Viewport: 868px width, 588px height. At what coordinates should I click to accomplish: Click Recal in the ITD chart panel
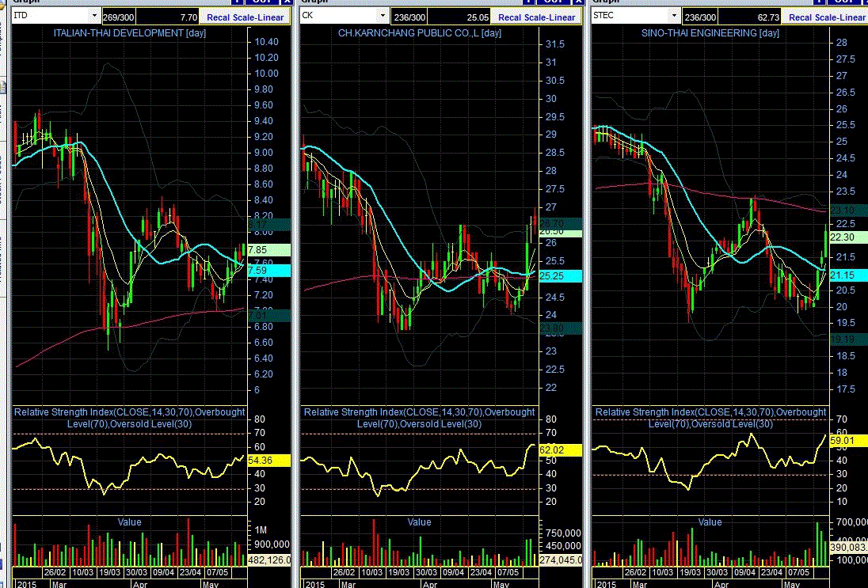pyautogui.click(x=218, y=17)
